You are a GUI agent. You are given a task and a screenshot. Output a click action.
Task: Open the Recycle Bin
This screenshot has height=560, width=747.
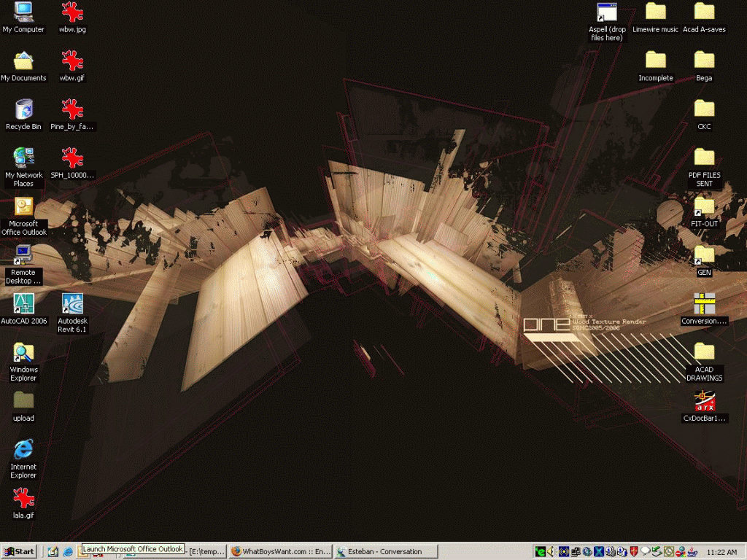coord(23,114)
